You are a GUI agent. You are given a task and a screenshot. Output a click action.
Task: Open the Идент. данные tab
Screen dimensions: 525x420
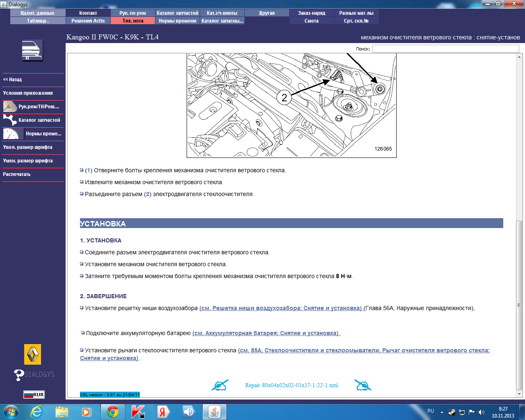click(38, 13)
